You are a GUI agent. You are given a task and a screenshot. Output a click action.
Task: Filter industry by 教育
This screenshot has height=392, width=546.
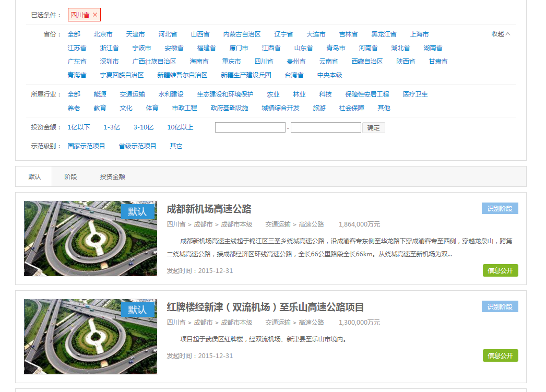click(x=100, y=108)
